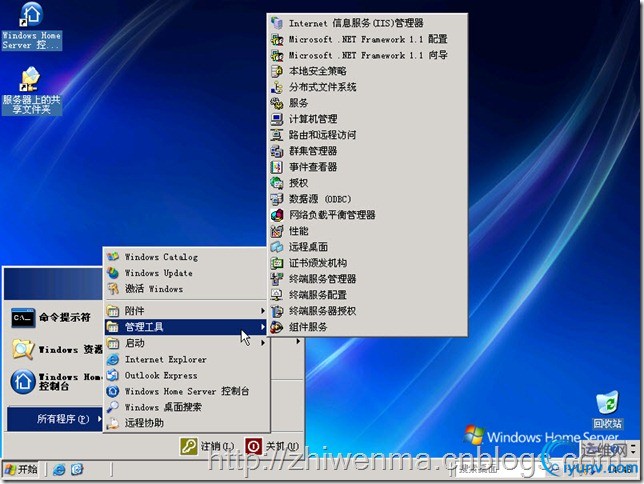This screenshot has width=644, height=484.
Task: Click the 组件服务 icon
Action: tap(277, 327)
